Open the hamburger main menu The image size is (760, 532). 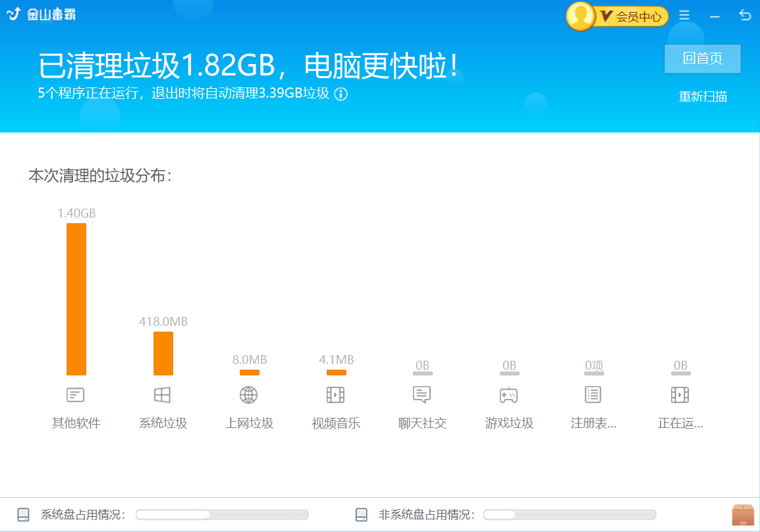pyautogui.click(x=684, y=15)
